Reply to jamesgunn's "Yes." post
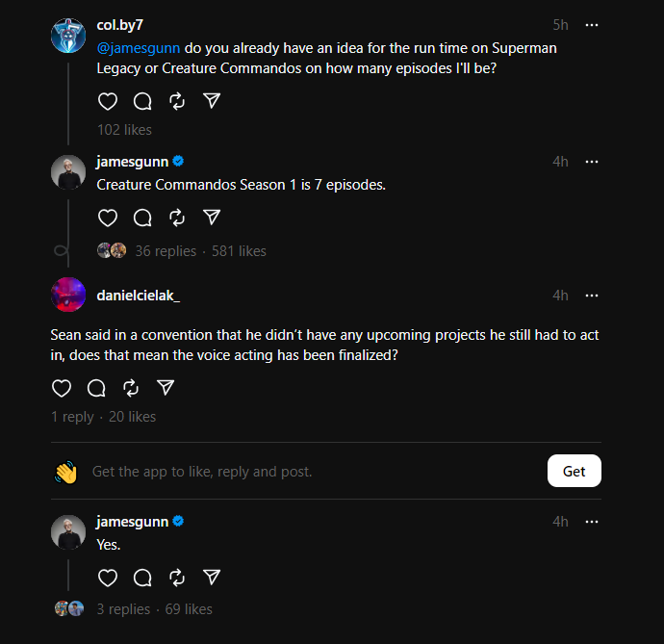Screen dimensions: 664x644 click(x=142, y=578)
